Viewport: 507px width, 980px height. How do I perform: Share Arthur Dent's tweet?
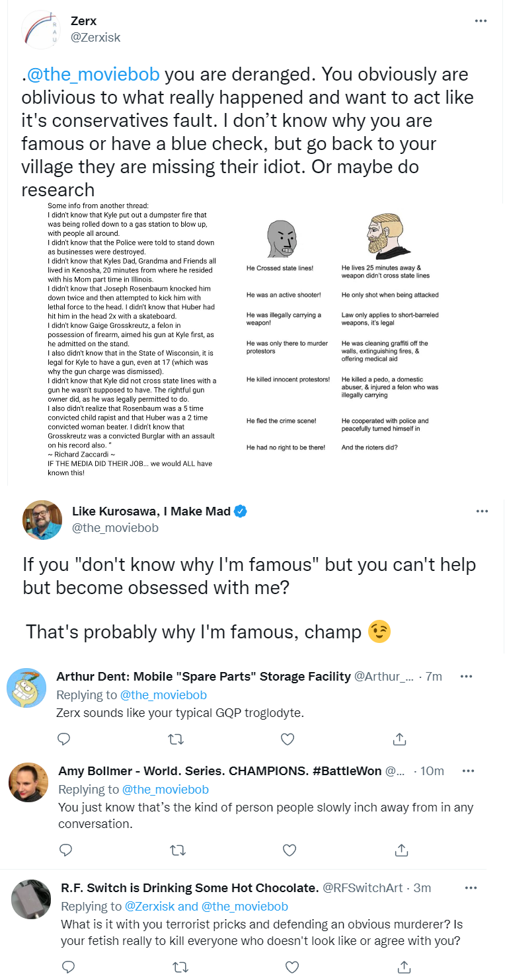(399, 738)
